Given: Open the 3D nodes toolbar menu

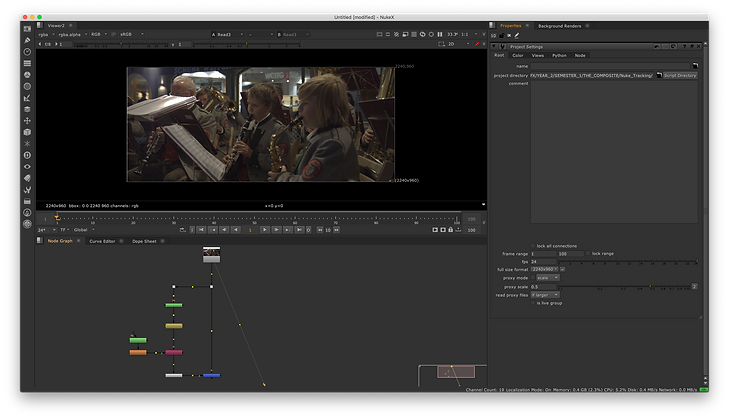Looking at the screenshot, I should [x=27, y=132].
